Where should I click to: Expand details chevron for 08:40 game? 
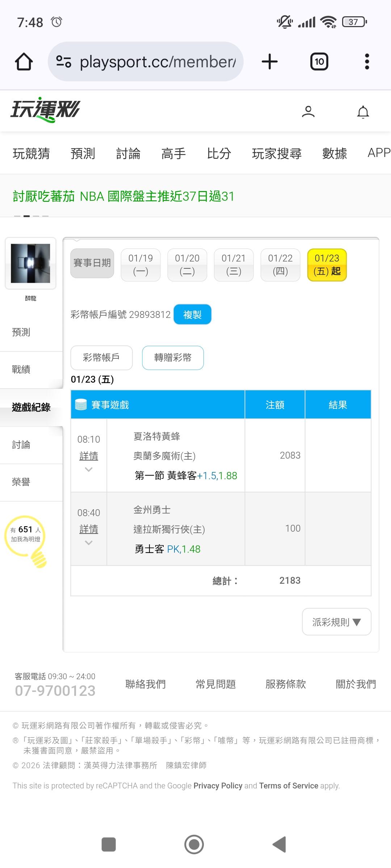pos(89,542)
